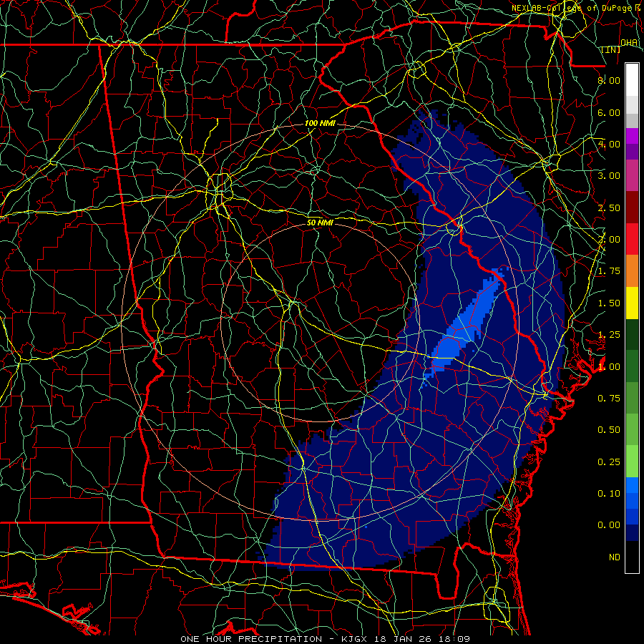Viewport: 644px width, 644px height.
Task: Click the '0.75' legend value
Action: (x=609, y=399)
